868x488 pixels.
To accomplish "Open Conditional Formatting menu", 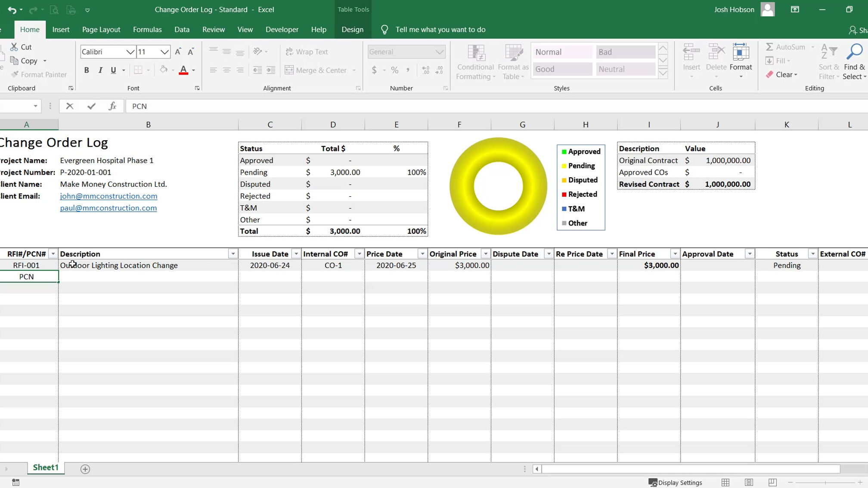I will click(x=475, y=62).
